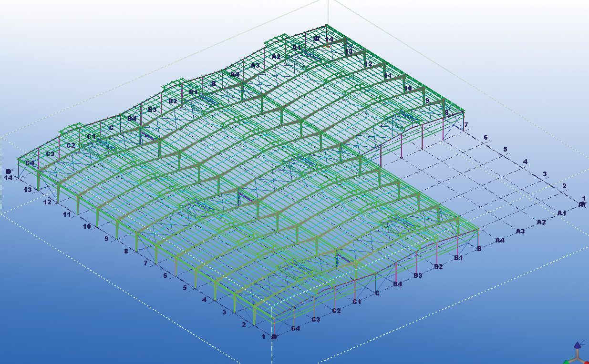Select grid label B2 on the bottom ground edge
The height and width of the screenshot is (364, 589).
pyautogui.click(x=438, y=266)
